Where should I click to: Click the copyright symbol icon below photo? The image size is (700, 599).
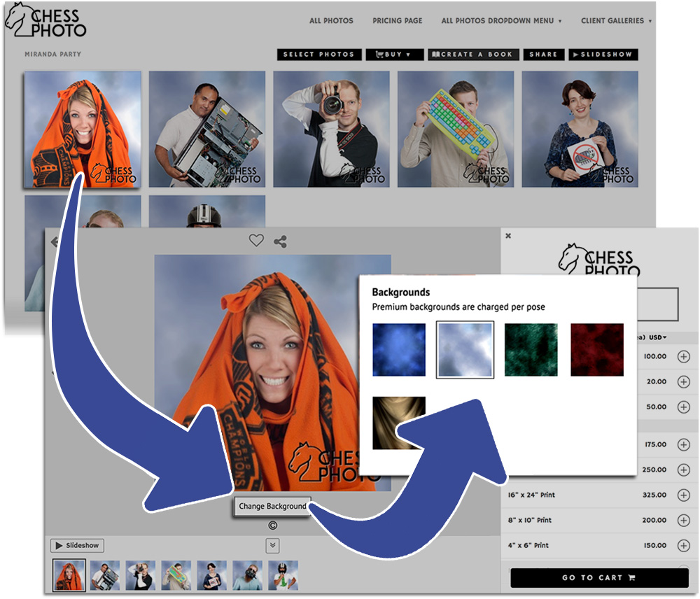[x=272, y=526]
